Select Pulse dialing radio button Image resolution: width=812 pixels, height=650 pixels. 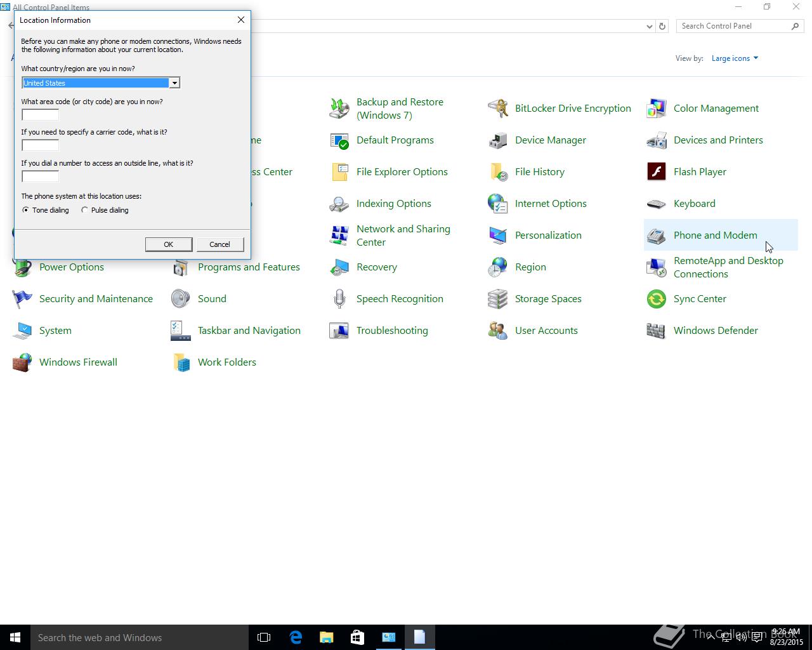point(84,210)
